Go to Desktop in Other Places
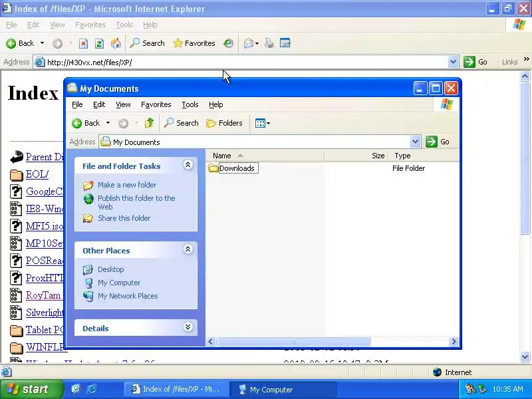 coord(110,269)
